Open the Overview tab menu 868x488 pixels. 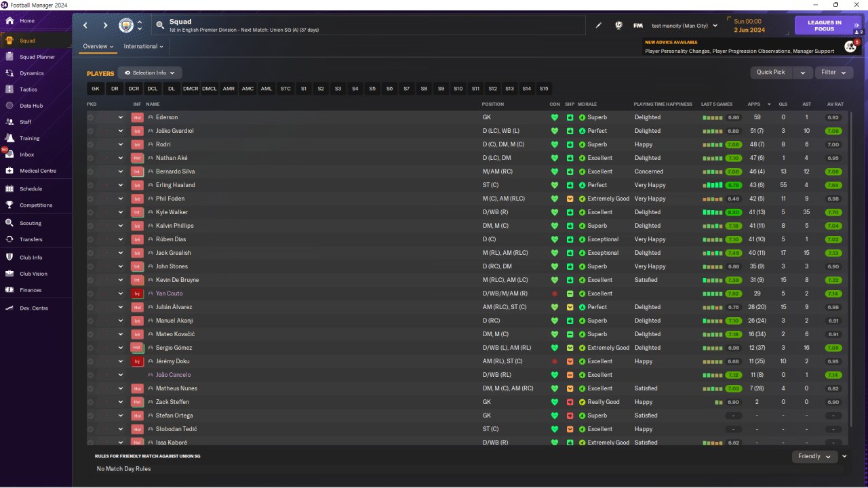coord(98,47)
